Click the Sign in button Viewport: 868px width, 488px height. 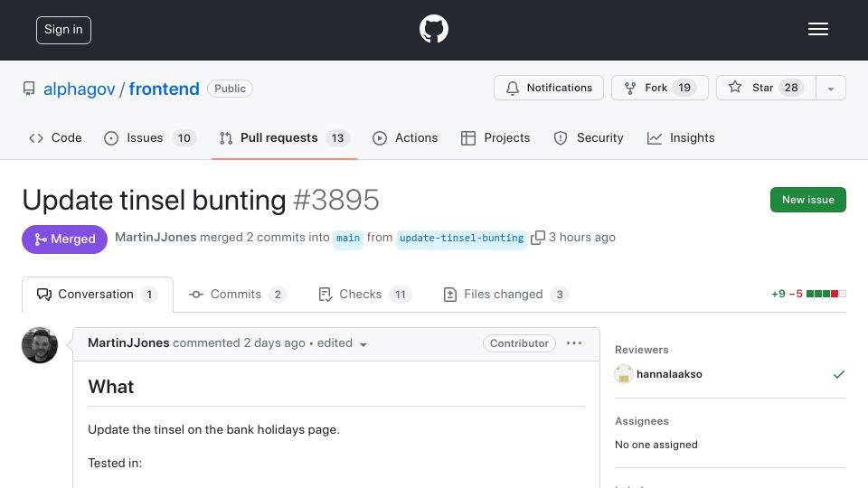point(63,30)
